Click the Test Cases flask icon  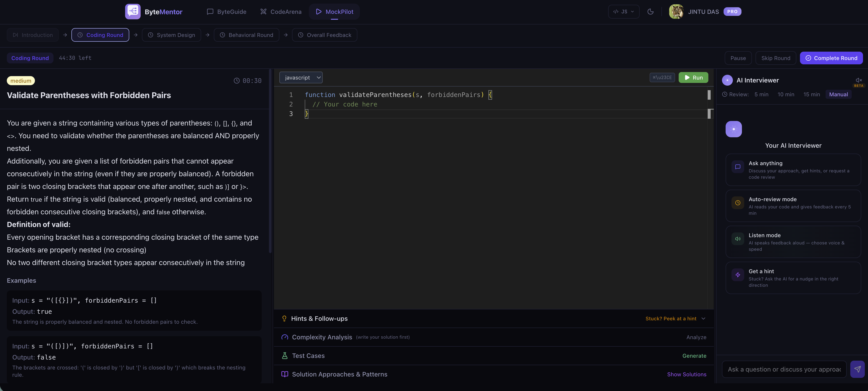[285, 356]
